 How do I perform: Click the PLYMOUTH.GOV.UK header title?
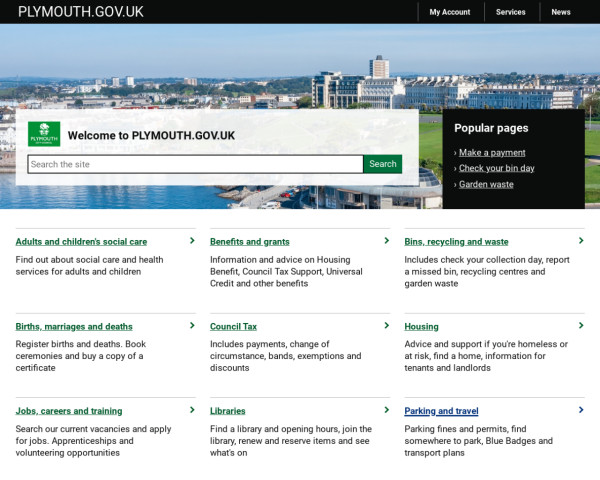tap(81, 12)
